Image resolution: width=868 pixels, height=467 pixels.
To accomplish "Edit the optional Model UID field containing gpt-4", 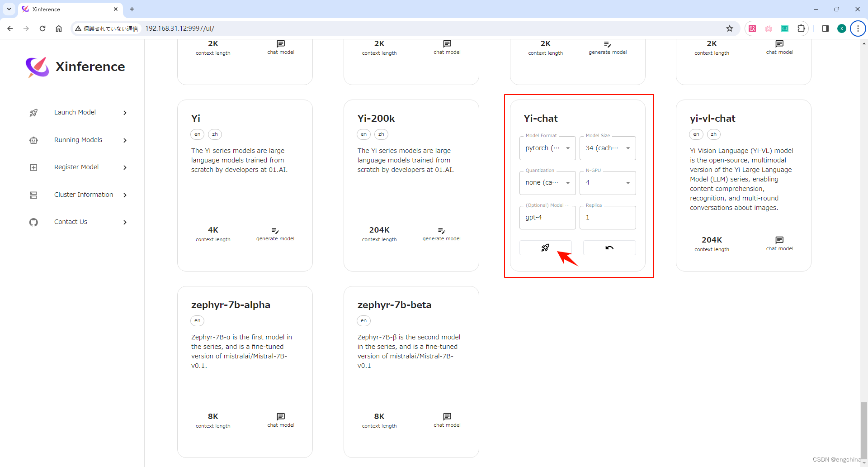I will tap(547, 218).
